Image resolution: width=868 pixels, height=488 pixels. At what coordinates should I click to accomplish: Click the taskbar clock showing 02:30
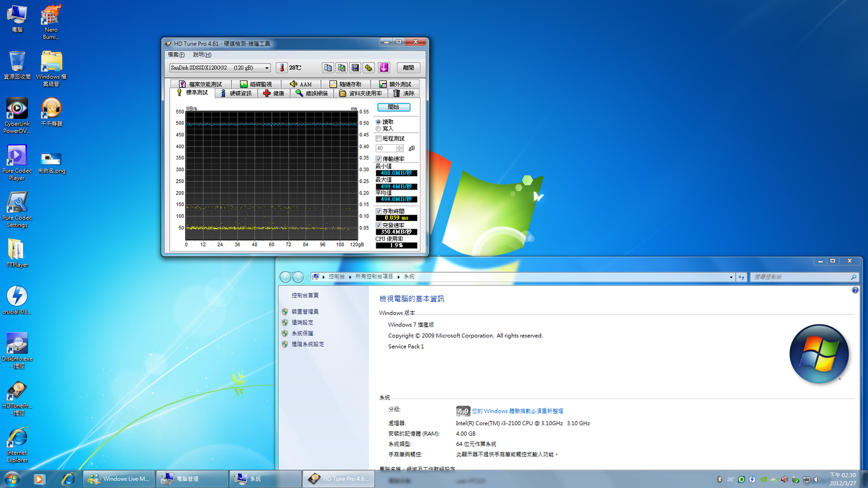point(843,479)
